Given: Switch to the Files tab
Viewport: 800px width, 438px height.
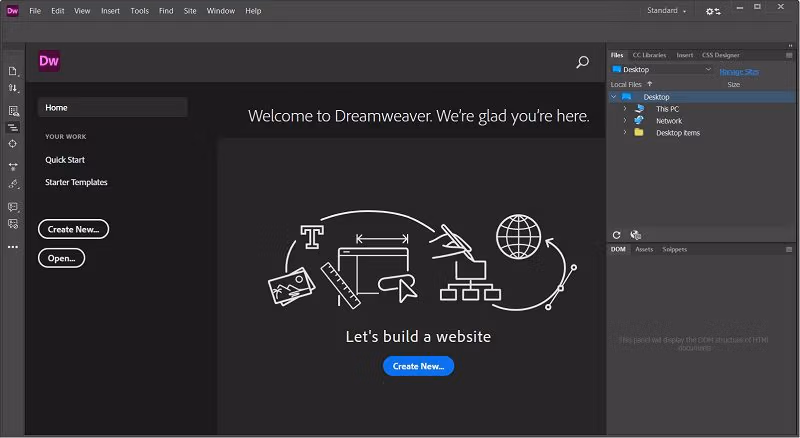Looking at the screenshot, I should (x=617, y=55).
